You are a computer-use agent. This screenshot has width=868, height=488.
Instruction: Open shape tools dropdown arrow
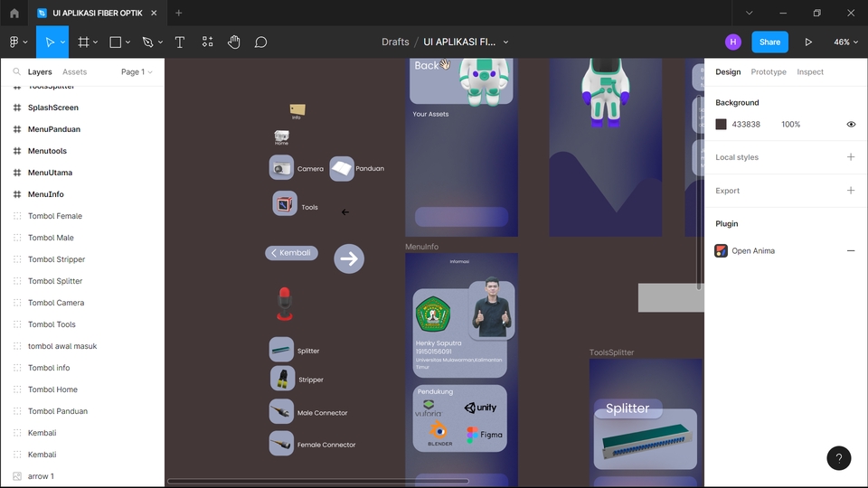(127, 42)
